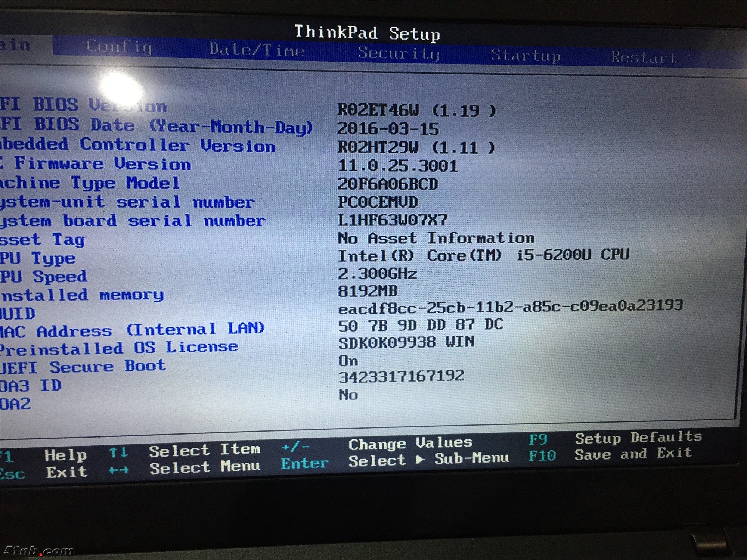Select the UEFI Secure Boot On value
This screenshot has height=560, width=747.
tap(348, 361)
